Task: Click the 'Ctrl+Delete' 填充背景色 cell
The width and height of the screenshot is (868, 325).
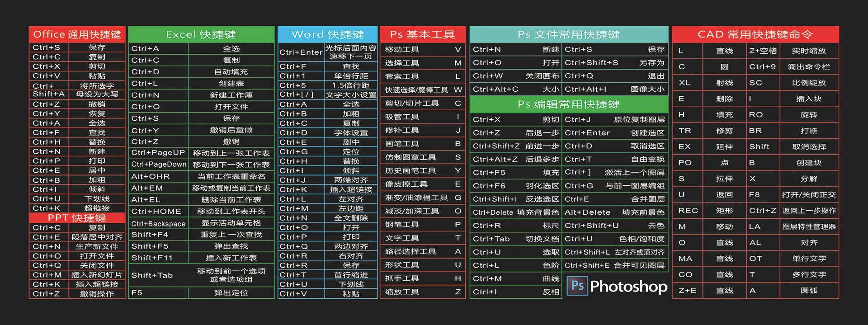Action: point(516,212)
